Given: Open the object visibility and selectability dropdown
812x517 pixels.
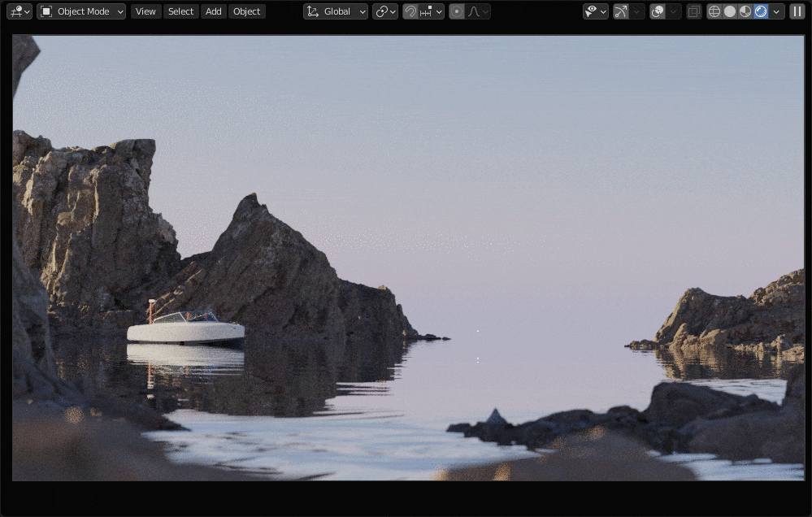Looking at the screenshot, I should pyautogui.click(x=596, y=11).
